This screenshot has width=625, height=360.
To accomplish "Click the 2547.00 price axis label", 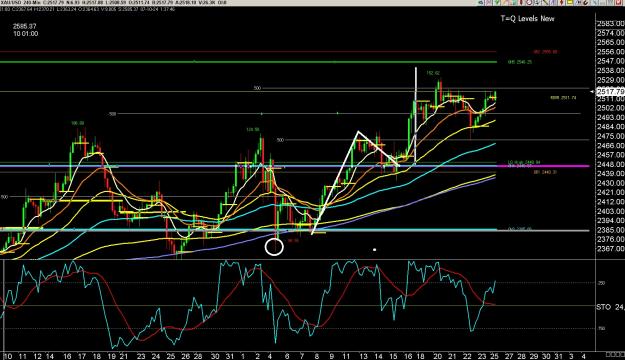I will point(610,61).
